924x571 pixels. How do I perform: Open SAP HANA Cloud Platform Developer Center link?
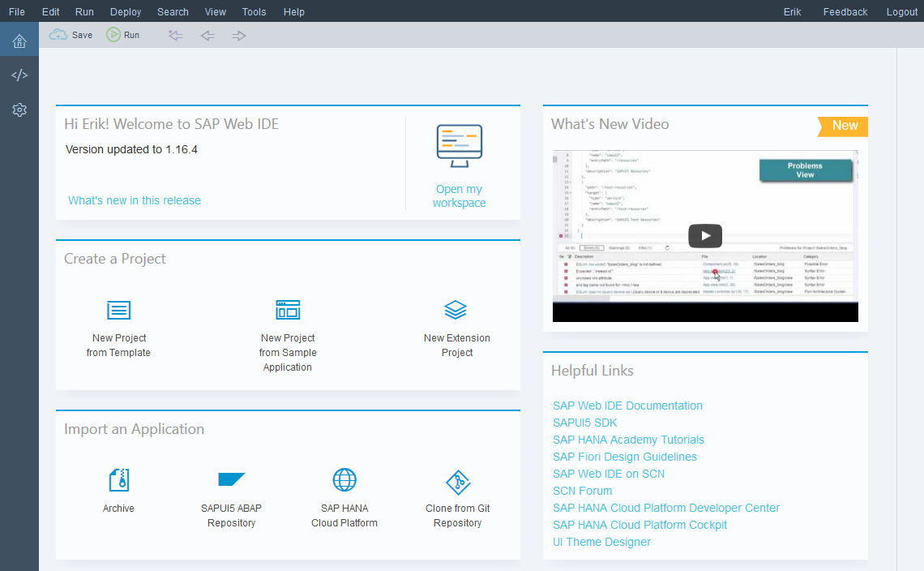[x=666, y=508]
